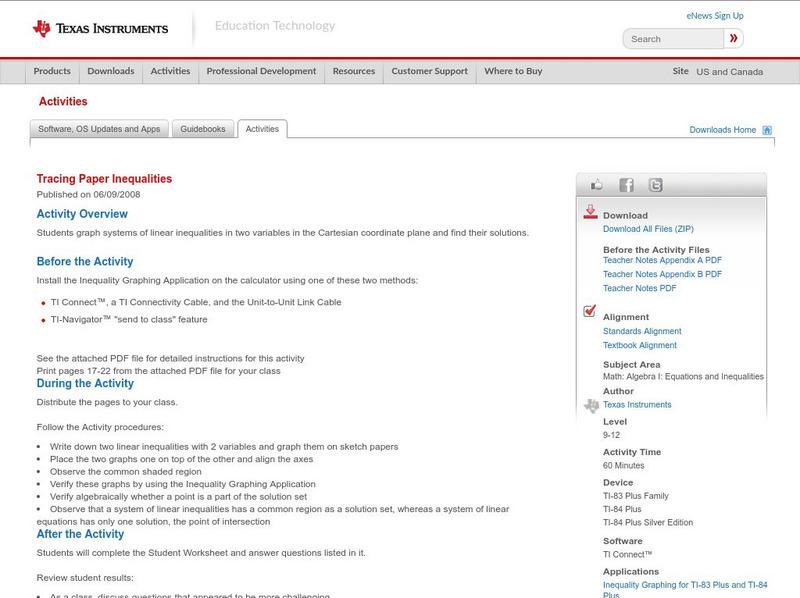Go to Downloads Home link
Viewport: 800px width, 598px height.
pos(722,130)
